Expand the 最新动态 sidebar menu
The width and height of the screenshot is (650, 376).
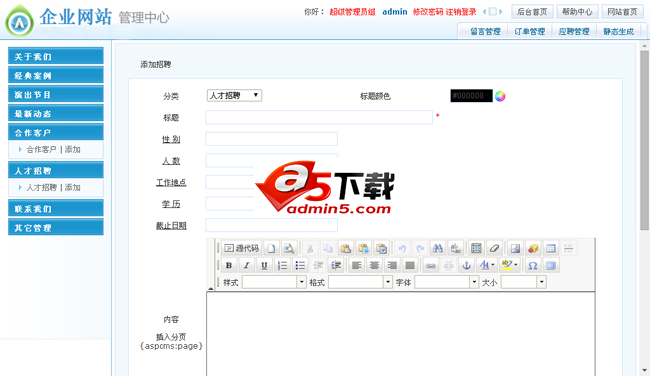click(x=56, y=113)
